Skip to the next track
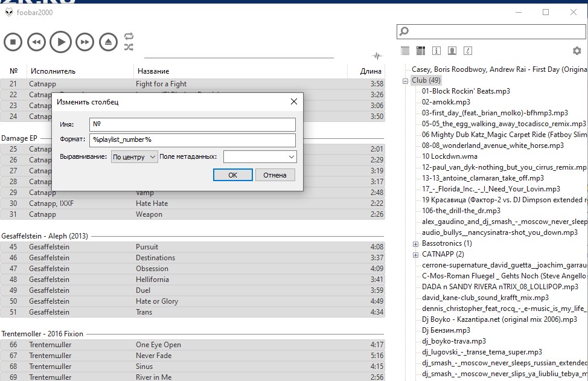This screenshot has height=381, width=588. click(x=85, y=42)
